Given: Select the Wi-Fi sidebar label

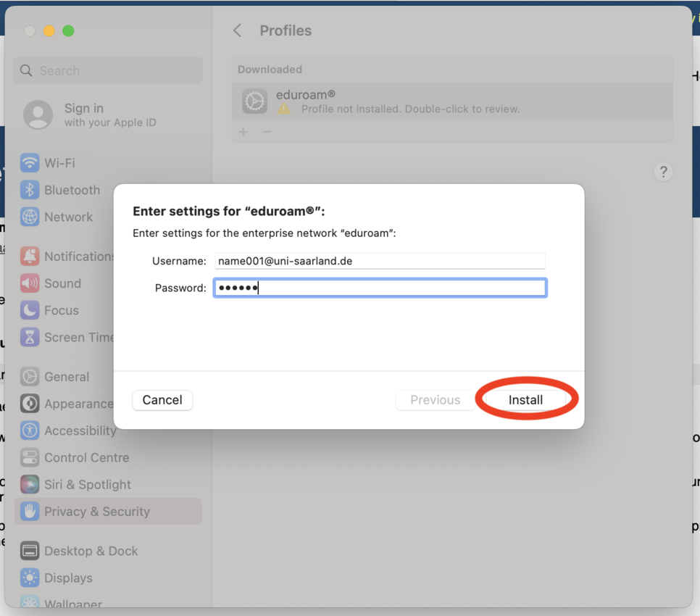Looking at the screenshot, I should click(x=60, y=163).
